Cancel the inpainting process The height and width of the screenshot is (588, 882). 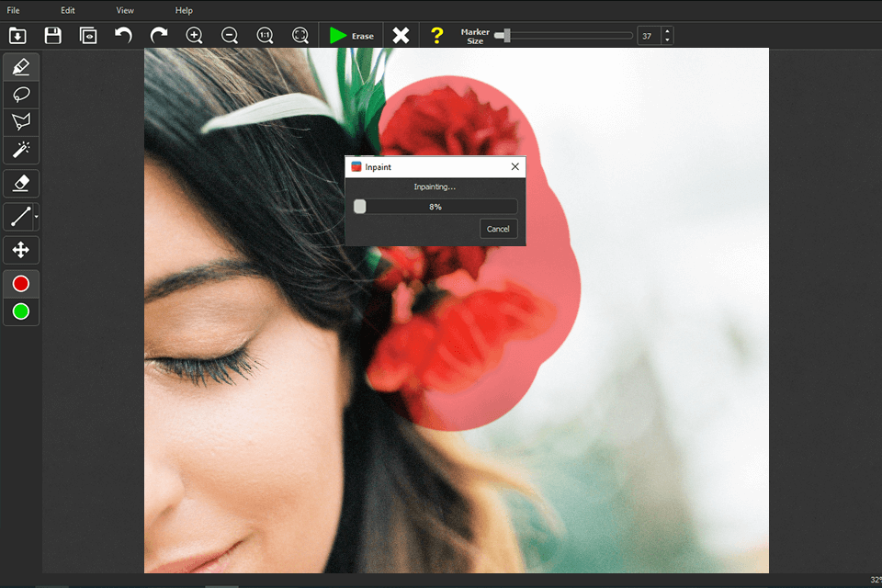[498, 229]
